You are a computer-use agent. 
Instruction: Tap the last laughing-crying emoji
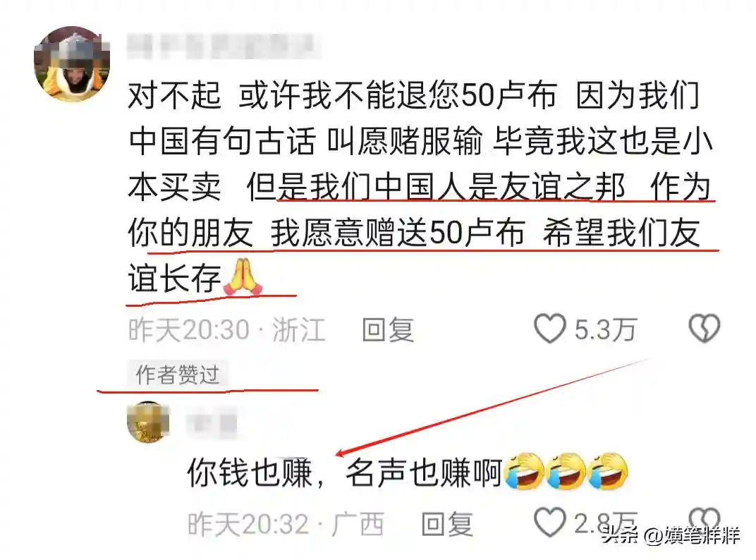608,471
